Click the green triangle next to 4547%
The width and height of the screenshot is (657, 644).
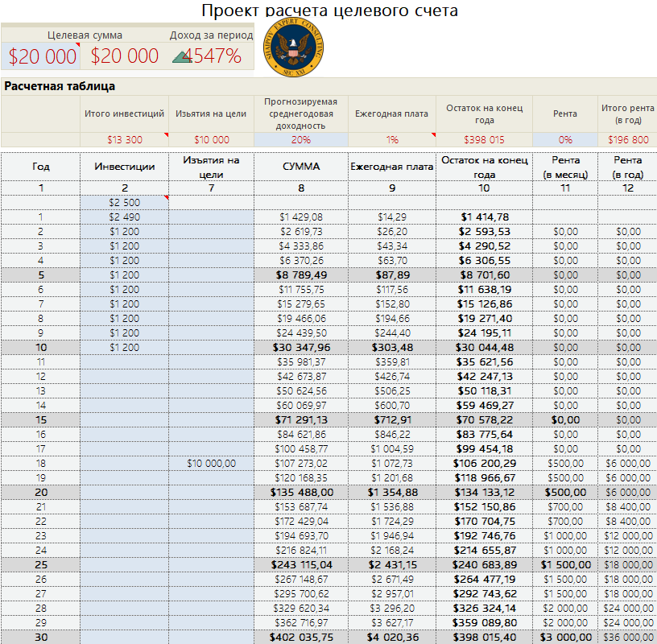tap(182, 57)
